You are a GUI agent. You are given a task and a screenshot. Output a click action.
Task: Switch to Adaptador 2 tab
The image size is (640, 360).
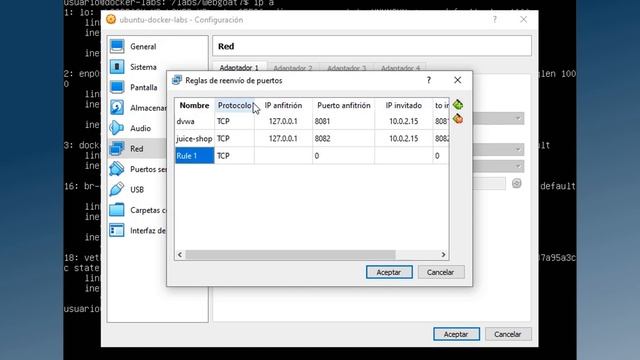[293, 68]
